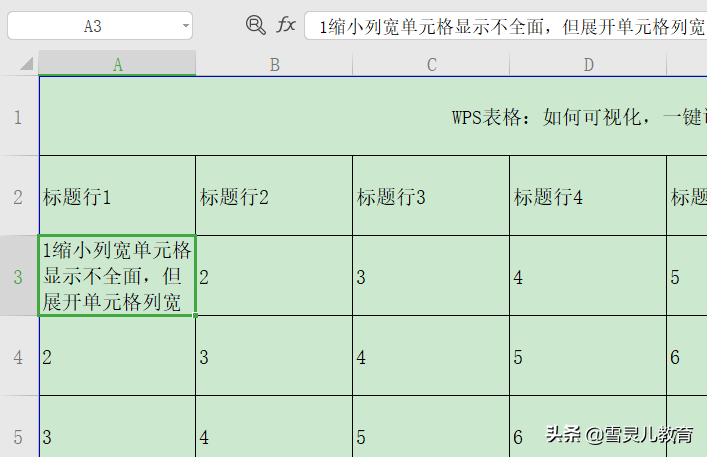
Task: Click the merged title cell starting 'WPS表格'
Action: point(373,116)
